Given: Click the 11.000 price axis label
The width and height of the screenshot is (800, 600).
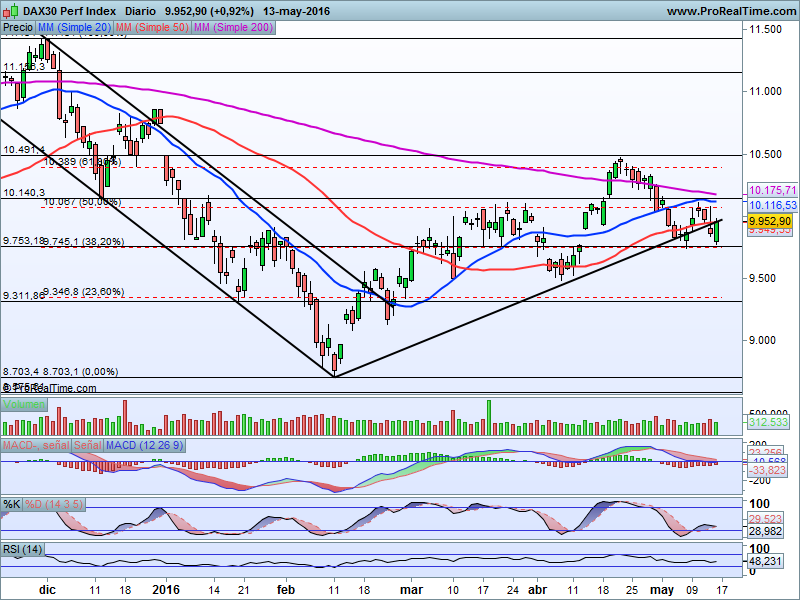Looking at the screenshot, I should pos(765,91).
